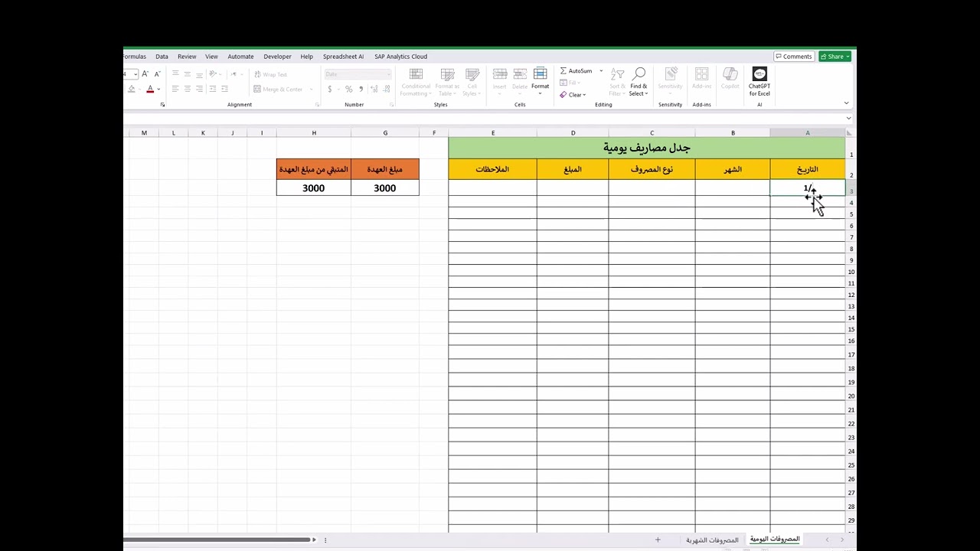Open the Data ribbon tab
Screen dimensions: 980x551
click(x=162, y=56)
